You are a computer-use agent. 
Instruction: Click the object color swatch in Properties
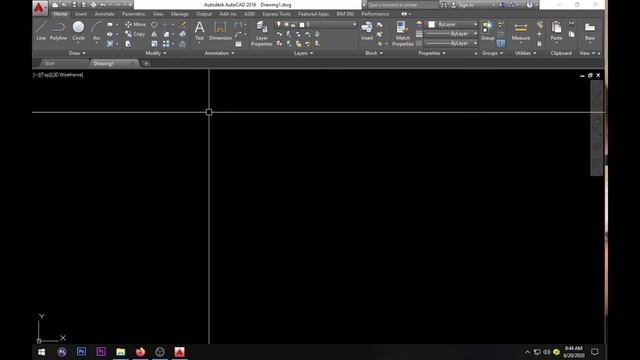pos(431,24)
